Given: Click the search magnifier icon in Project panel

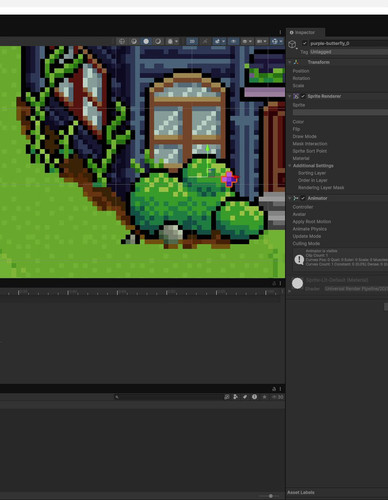Looking at the screenshot, I should pyautogui.click(x=117, y=397).
